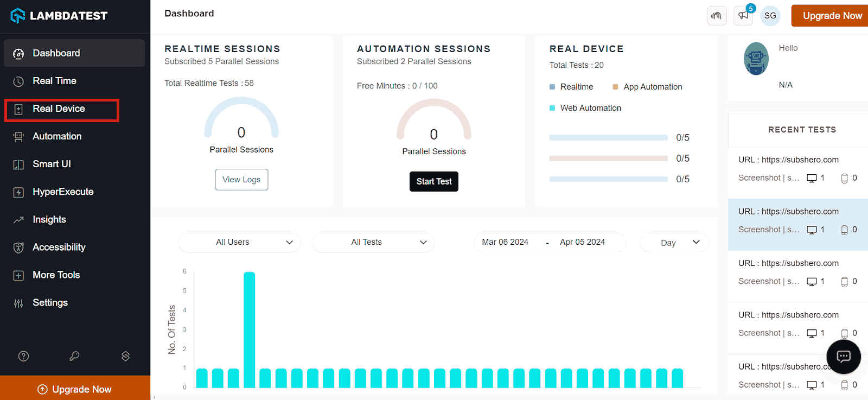Click the third 0/5 progress bar
868x400 pixels.
[x=608, y=179]
